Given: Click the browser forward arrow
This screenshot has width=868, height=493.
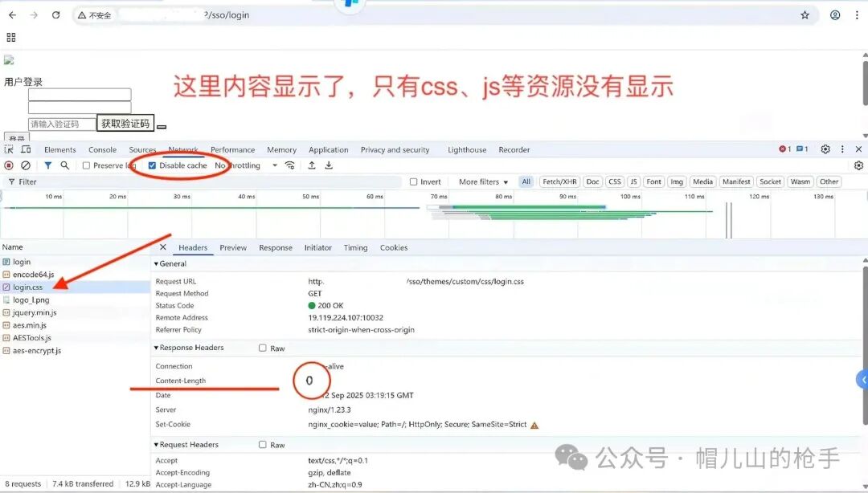Looking at the screenshot, I should coord(34,15).
